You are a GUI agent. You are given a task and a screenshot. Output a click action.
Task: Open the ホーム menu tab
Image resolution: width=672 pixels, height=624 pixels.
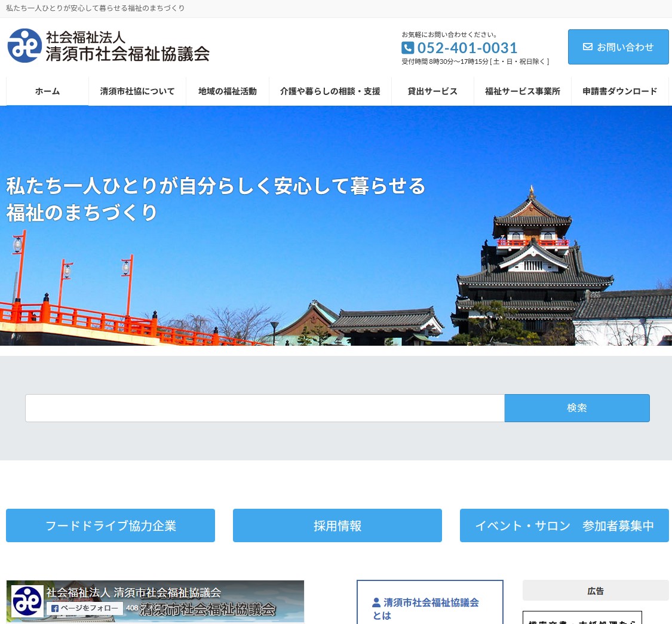tap(47, 91)
